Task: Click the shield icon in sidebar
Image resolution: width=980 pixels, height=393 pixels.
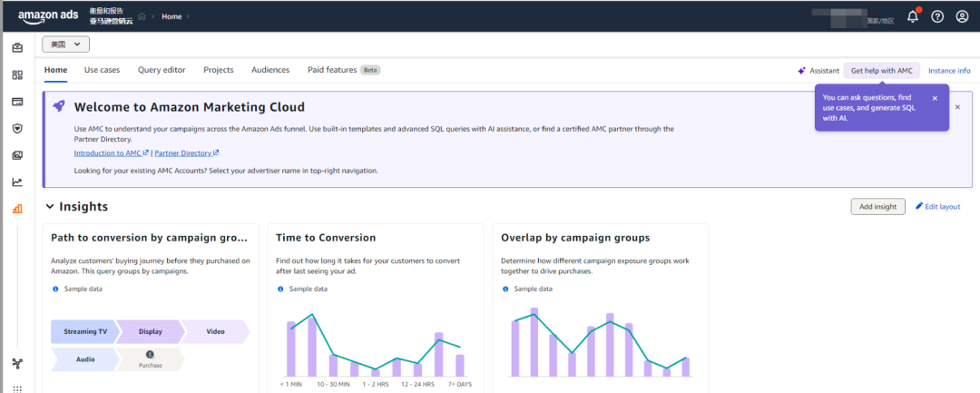Action: pyautogui.click(x=17, y=128)
